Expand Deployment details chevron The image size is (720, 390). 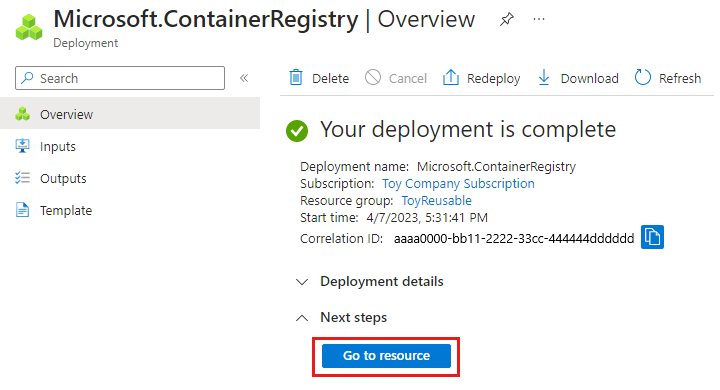(x=302, y=282)
